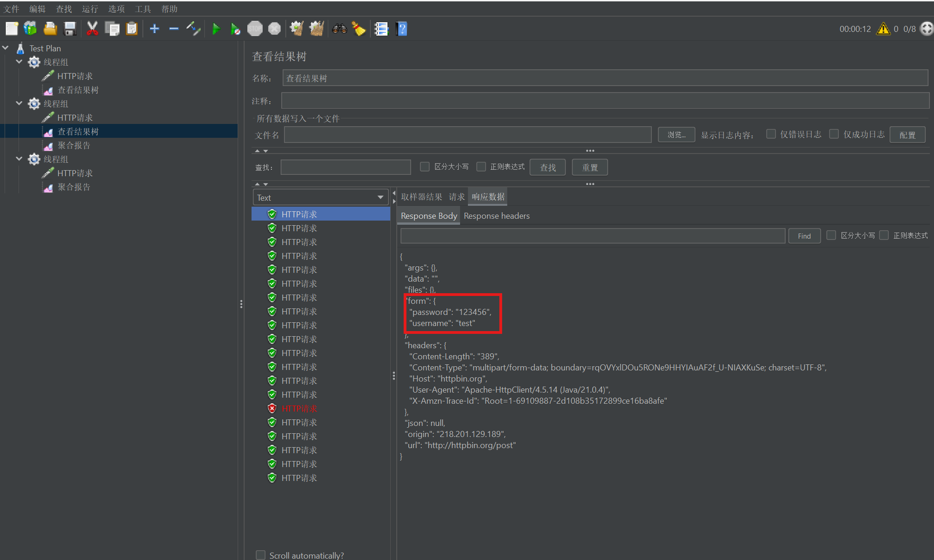Screen dimensions: 934x560
Task: Click the Help question mark icon
Action: point(401,29)
